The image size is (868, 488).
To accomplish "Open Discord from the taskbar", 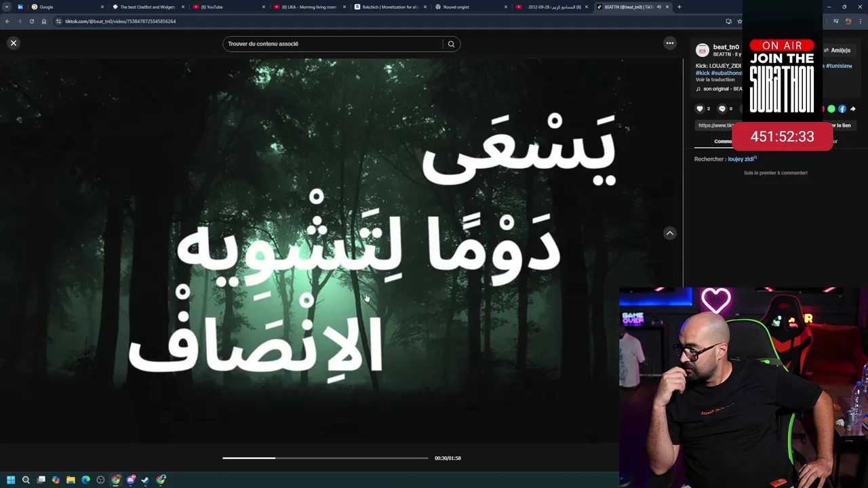I will 131,480.
